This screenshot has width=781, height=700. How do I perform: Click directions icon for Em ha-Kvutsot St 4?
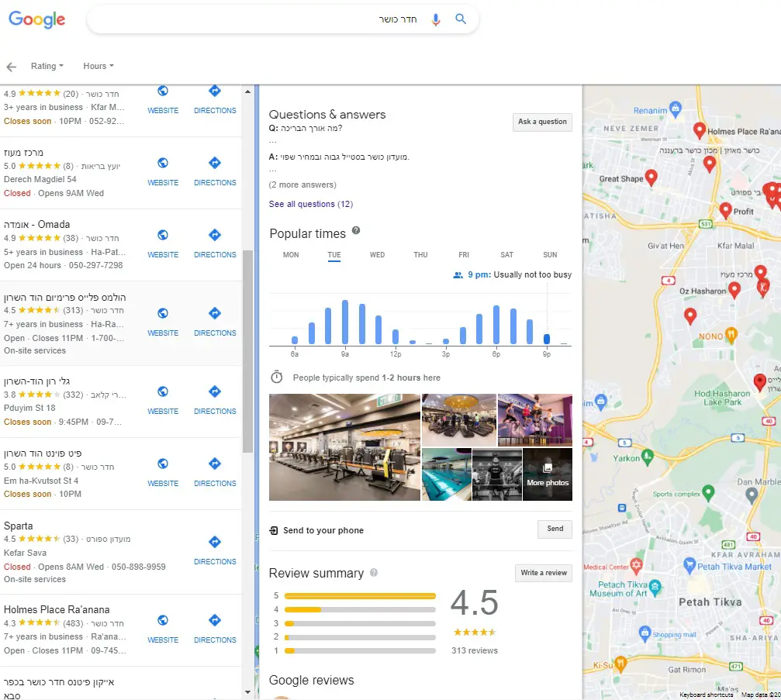coord(215,464)
